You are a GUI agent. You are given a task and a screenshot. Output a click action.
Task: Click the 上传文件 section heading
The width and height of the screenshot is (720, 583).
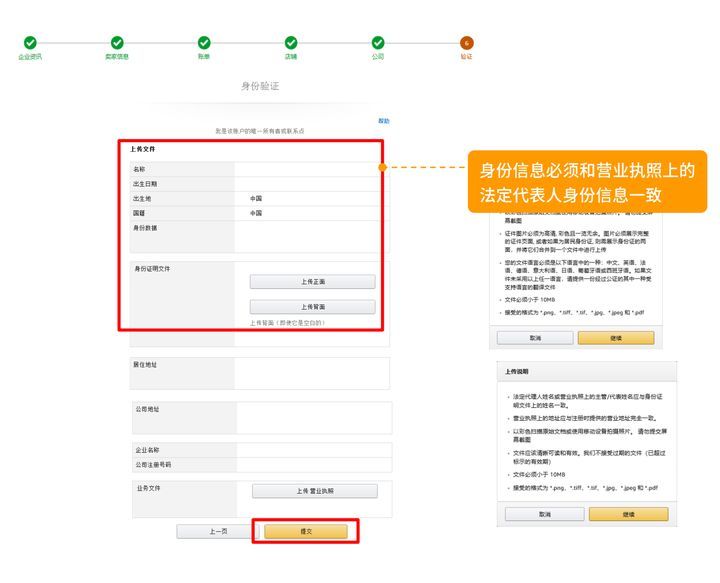142,149
